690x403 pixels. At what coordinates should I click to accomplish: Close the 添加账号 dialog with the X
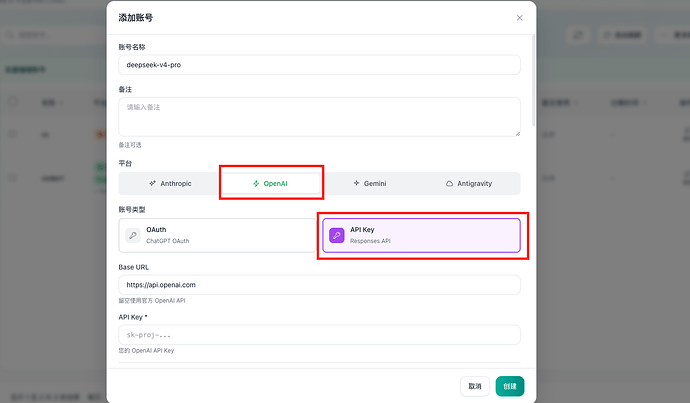[x=519, y=18]
